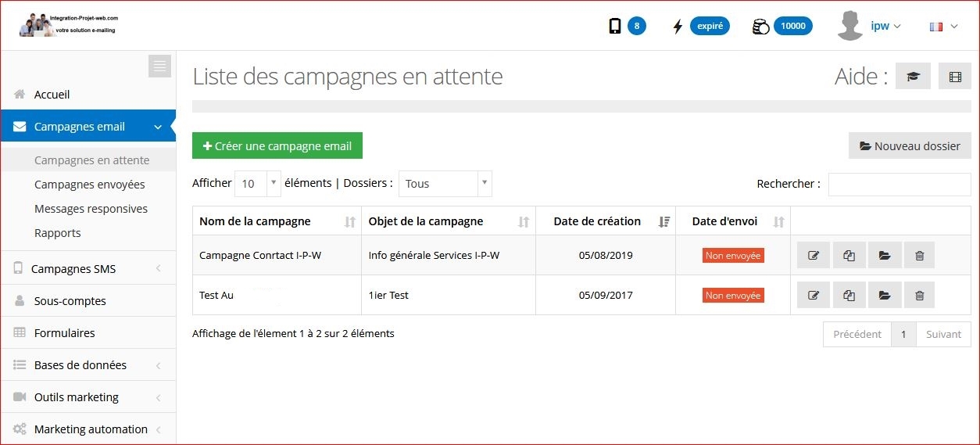Open the Afficher 10 elements dropdown

258,184
